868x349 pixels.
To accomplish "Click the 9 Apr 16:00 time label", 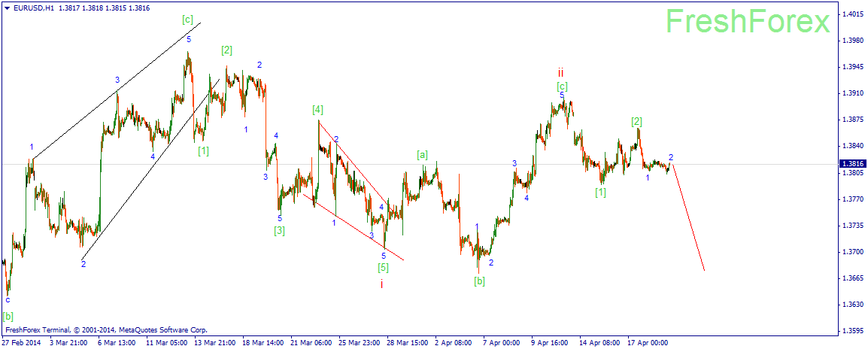I will pyautogui.click(x=551, y=343).
